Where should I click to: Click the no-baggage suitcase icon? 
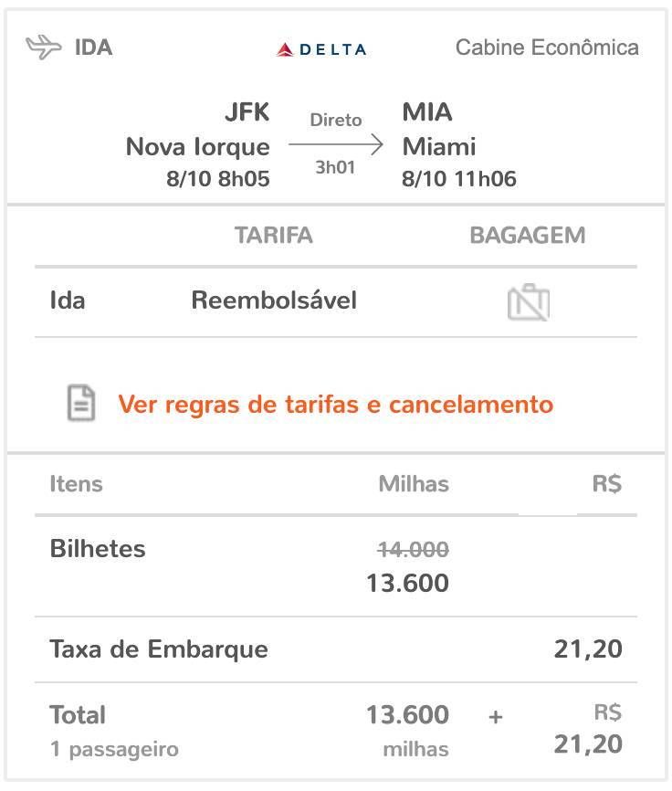529,301
